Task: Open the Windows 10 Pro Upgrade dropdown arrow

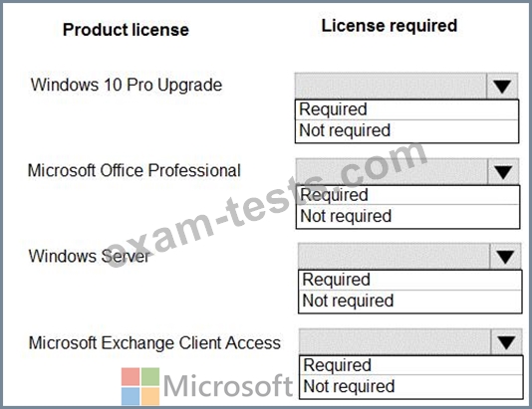Action: [502, 86]
